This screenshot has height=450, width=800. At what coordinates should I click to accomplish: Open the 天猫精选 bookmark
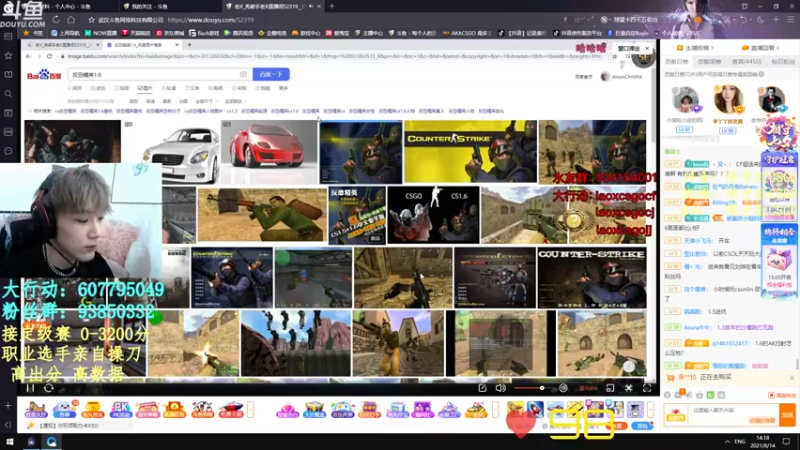pyautogui.click(x=136, y=33)
